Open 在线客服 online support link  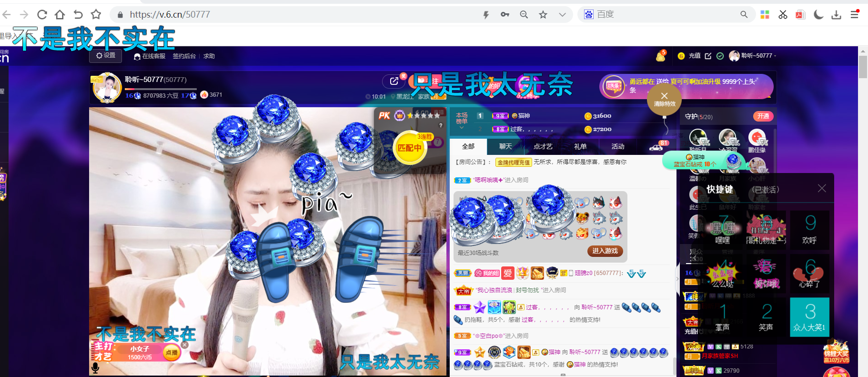pyautogui.click(x=150, y=56)
